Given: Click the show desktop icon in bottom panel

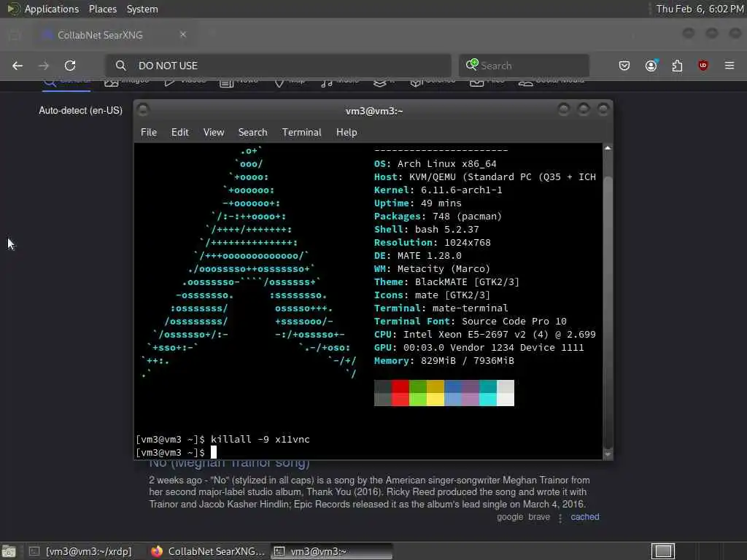Looking at the screenshot, I should [9, 551].
